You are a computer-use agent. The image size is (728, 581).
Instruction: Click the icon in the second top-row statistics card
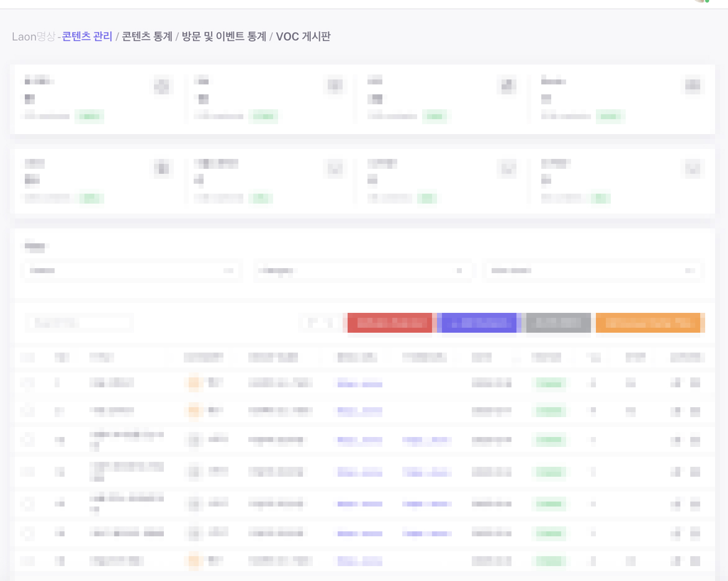tap(335, 86)
